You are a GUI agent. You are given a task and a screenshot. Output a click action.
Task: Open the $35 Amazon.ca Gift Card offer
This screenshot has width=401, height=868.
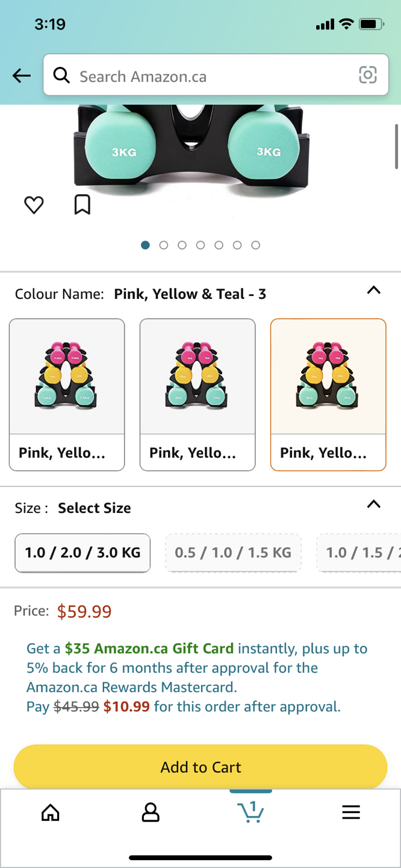[x=149, y=649]
